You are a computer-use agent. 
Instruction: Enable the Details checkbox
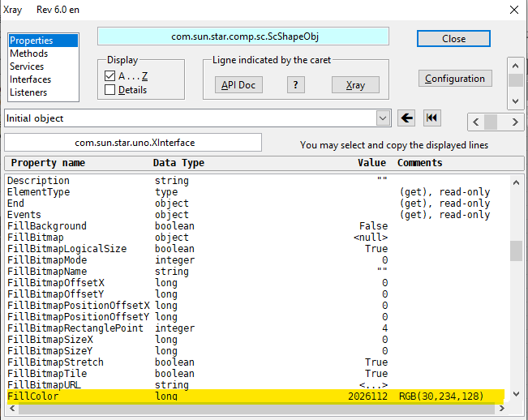click(x=110, y=90)
